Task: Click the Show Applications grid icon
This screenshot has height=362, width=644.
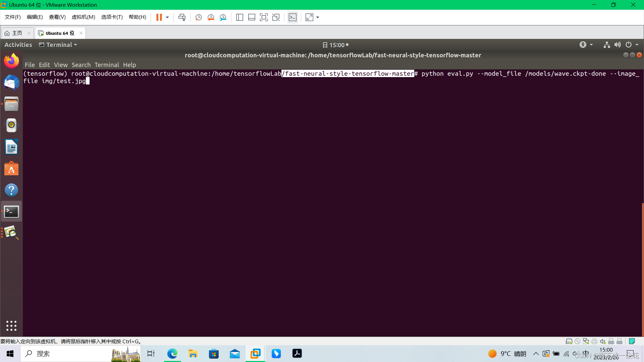Action: point(11,325)
